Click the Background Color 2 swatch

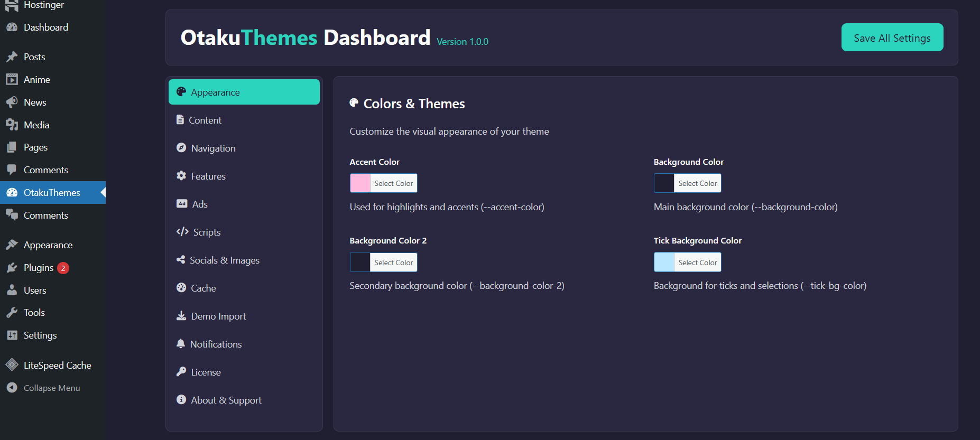360,263
